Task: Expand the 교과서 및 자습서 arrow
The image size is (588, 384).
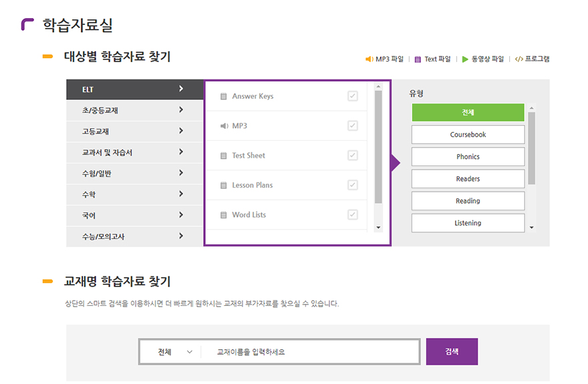Action: 181,152
